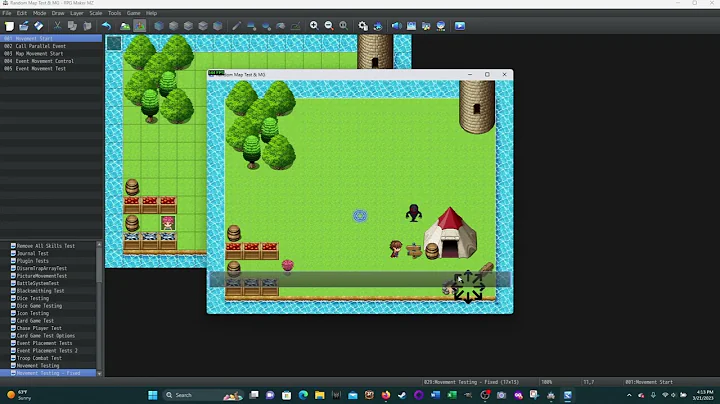Screen dimensions: 720x404
Task: Open the Game menu
Action: [133, 13]
